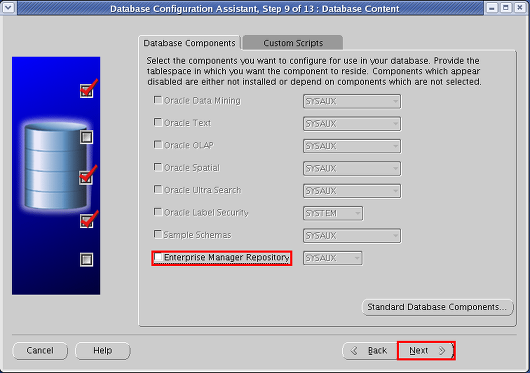Open Oracle Spatial tablespace combo box
Screen dimensions: 530x373
click(352, 169)
